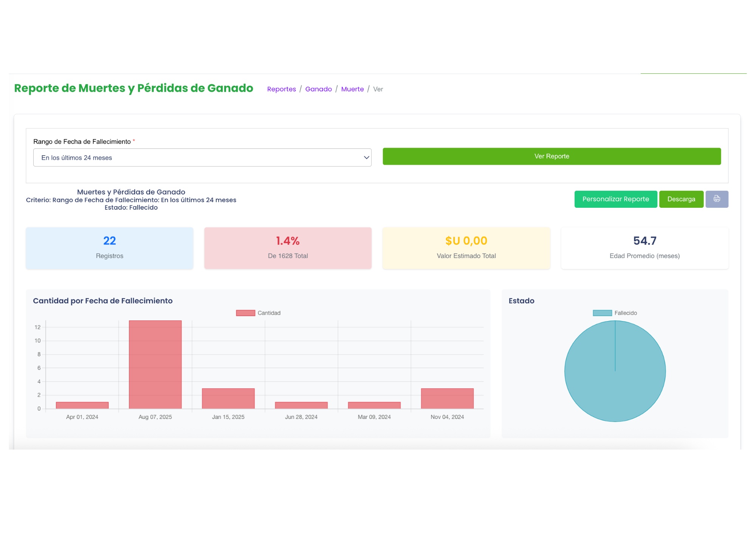Click the Descarga button
756x547 pixels.
(681, 199)
